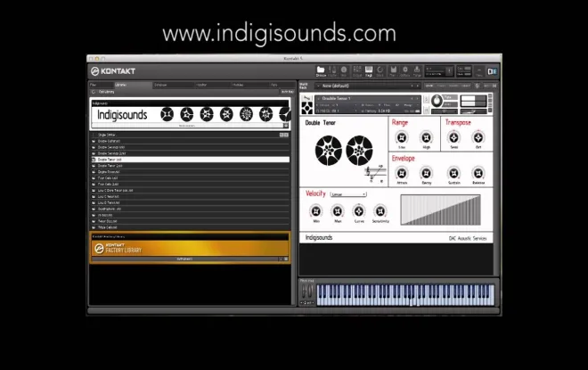Open the Options gear icon

[x=405, y=70]
